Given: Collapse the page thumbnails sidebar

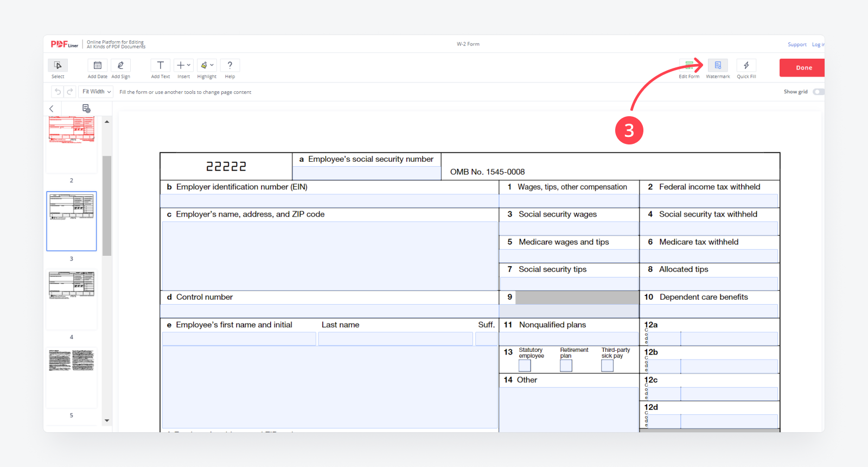Looking at the screenshot, I should [52, 109].
